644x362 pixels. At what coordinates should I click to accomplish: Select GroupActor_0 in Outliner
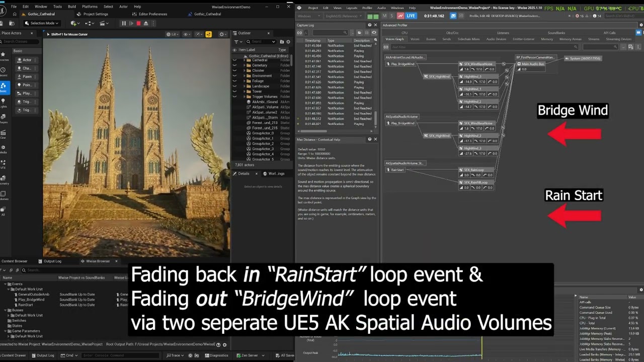(263, 133)
